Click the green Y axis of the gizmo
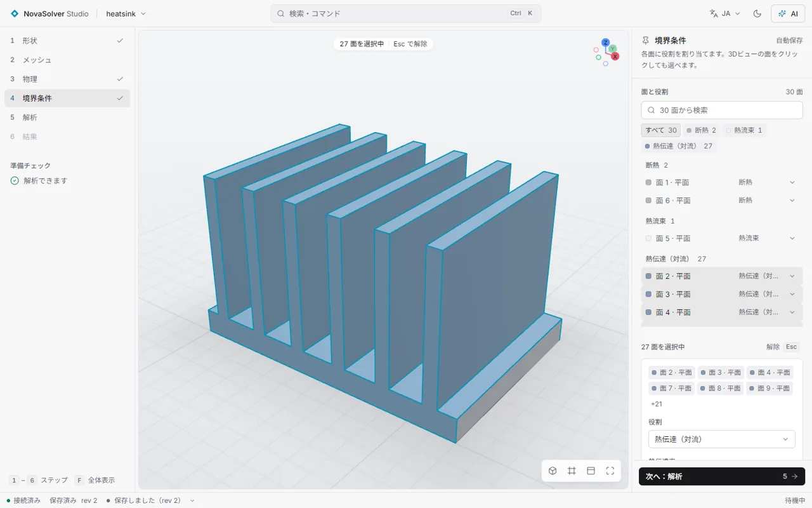Image resolution: width=812 pixels, height=508 pixels. point(613,48)
